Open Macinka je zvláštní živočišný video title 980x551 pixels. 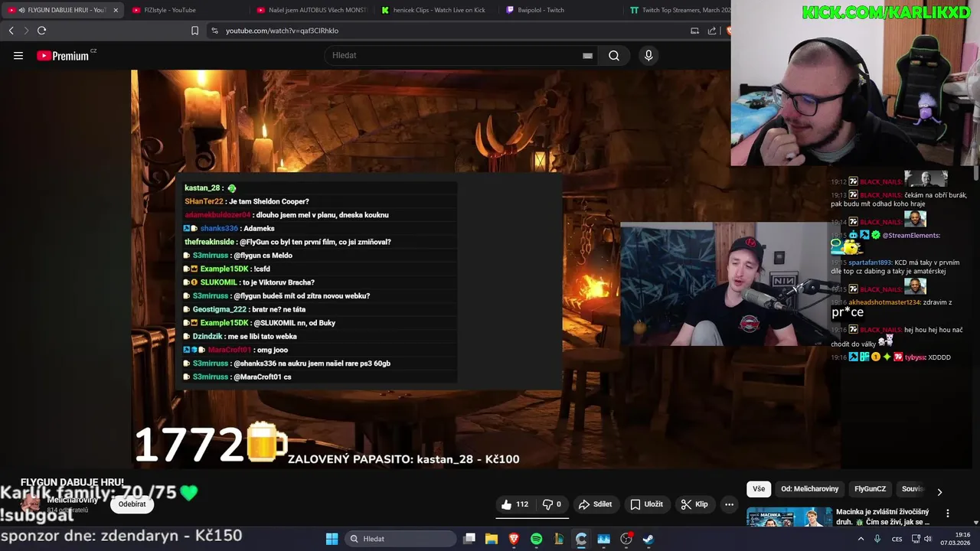point(883,517)
